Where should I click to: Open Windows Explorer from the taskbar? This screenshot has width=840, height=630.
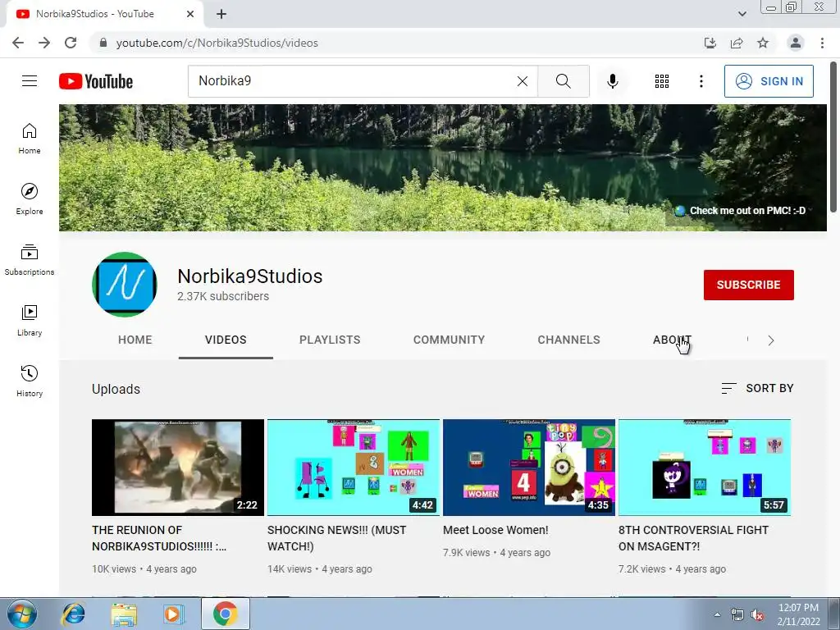click(124, 614)
